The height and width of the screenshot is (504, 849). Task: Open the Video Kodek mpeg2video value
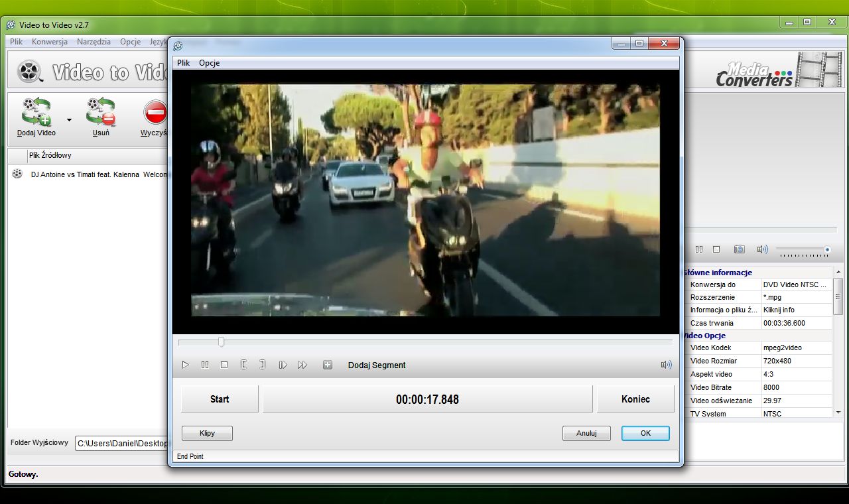pyautogui.click(x=796, y=347)
